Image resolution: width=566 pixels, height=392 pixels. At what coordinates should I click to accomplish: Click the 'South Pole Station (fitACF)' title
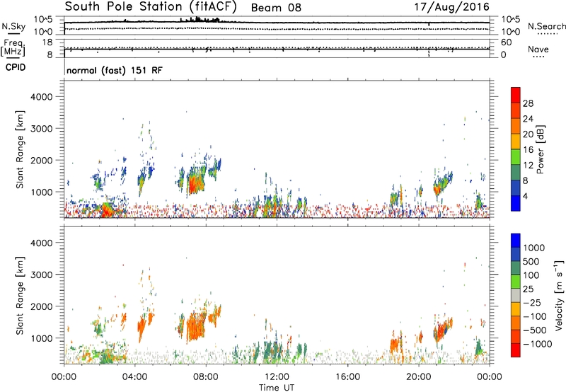coord(151,7)
